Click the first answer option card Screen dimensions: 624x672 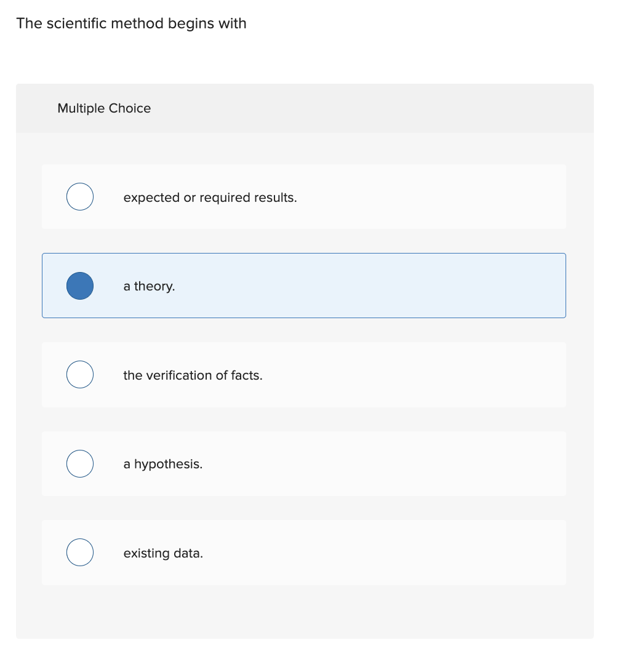coord(303,196)
